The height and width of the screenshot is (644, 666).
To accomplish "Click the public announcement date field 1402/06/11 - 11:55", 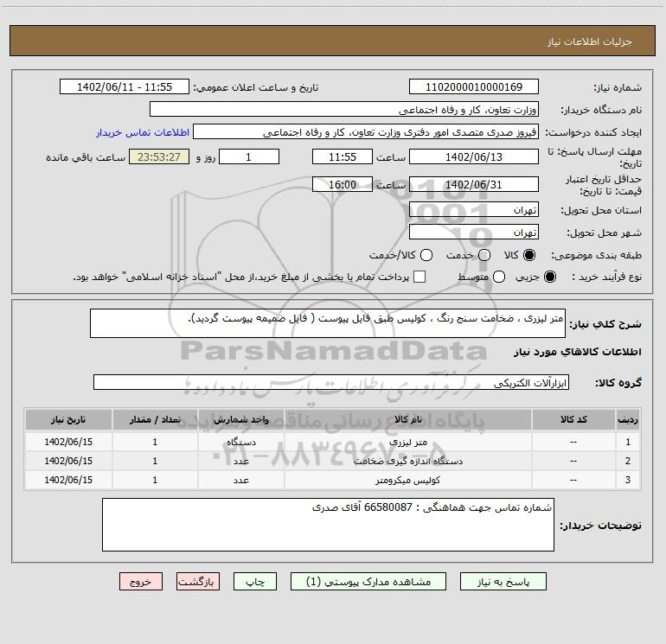I will tap(125, 87).
